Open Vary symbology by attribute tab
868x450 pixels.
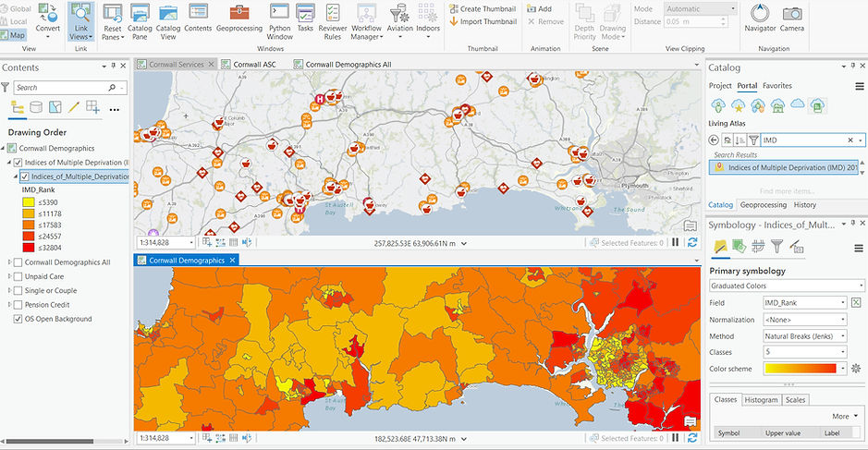(739, 247)
